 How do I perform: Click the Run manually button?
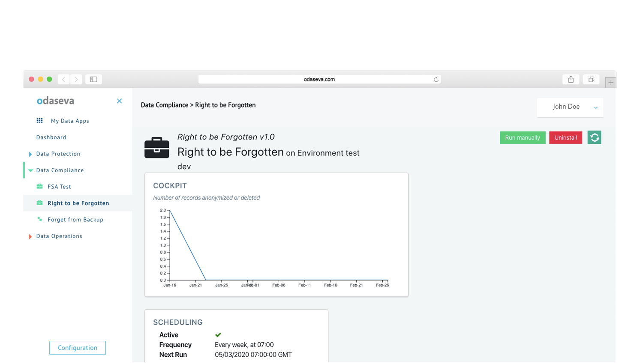coord(523,137)
